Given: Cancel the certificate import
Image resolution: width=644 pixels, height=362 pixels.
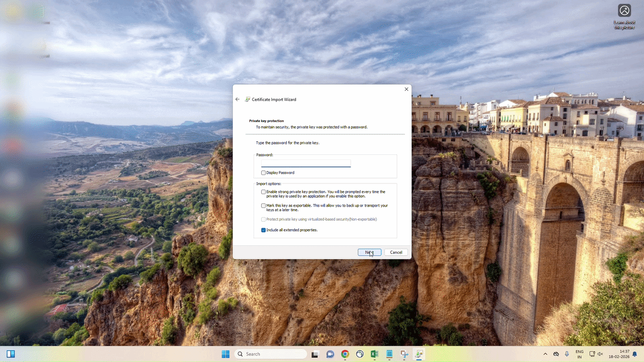Looking at the screenshot, I should (x=396, y=252).
